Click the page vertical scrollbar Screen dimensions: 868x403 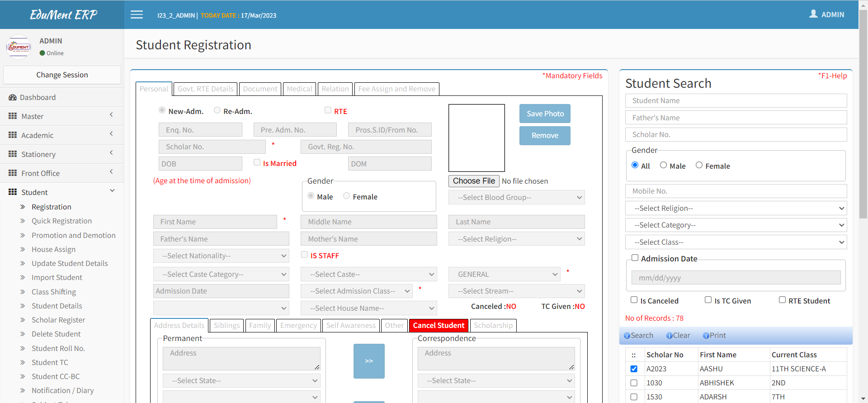pyautogui.click(x=863, y=113)
